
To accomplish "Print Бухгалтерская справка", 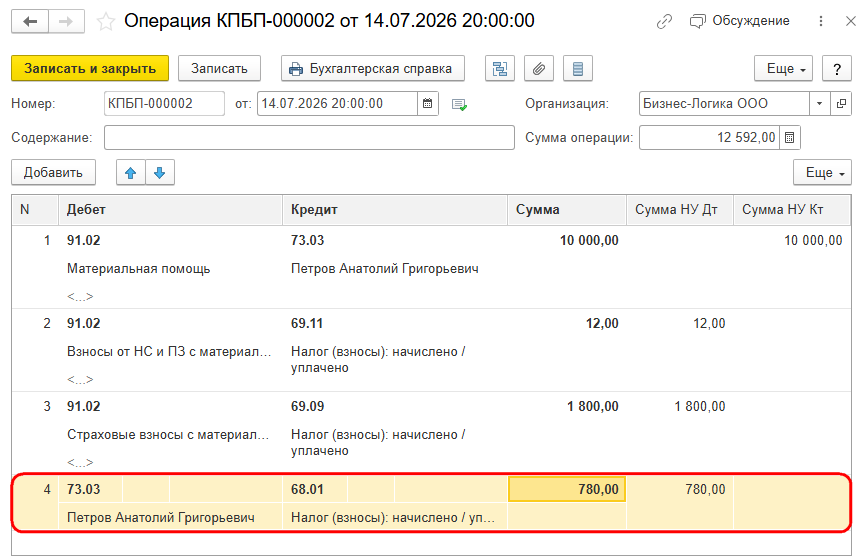I will [x=372, y=68].
